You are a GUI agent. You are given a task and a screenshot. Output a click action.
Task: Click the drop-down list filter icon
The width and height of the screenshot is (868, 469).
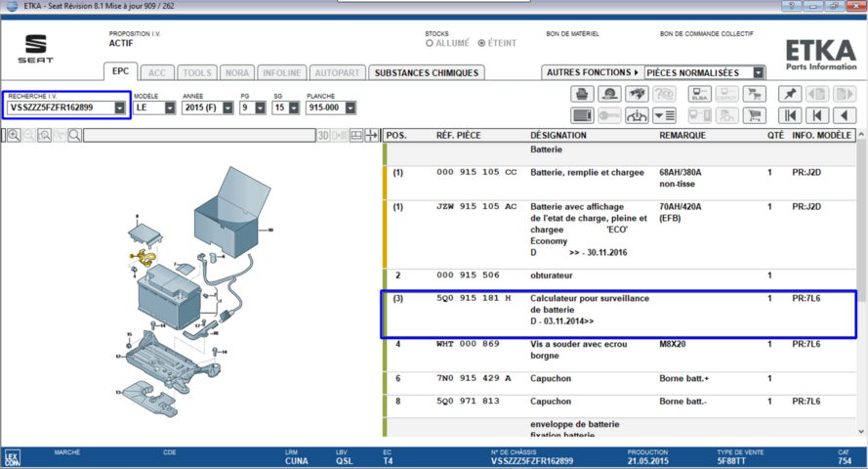point(664,115)
